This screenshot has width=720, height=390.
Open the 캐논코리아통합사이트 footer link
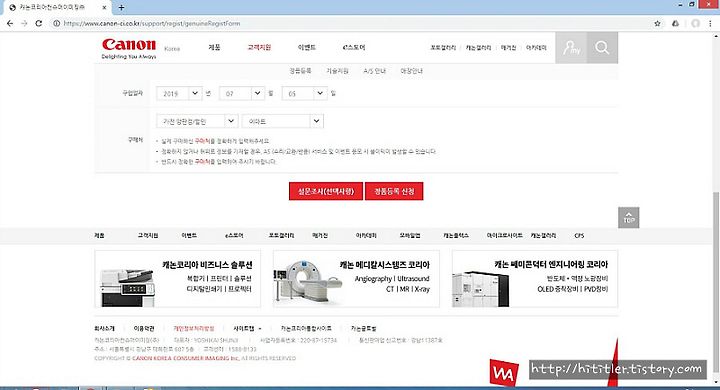[x=306, y=328]
